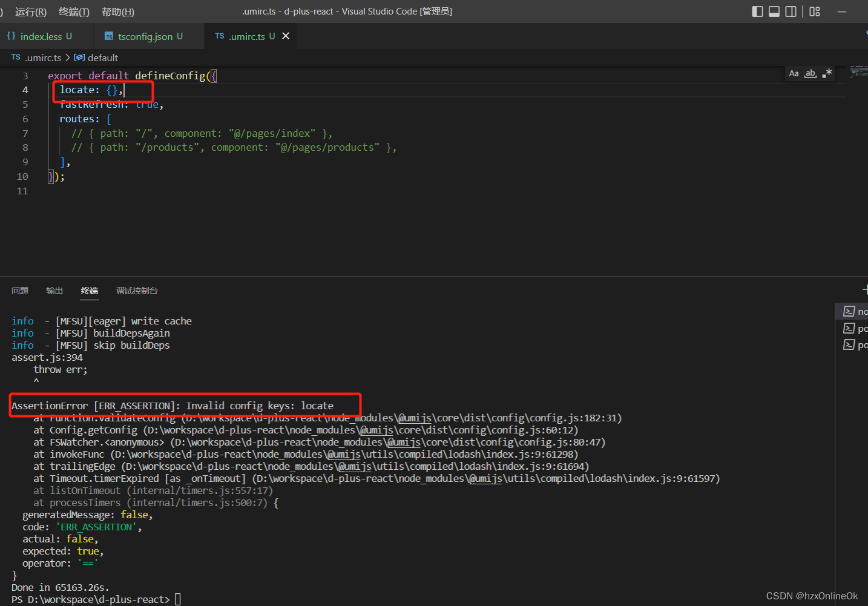Switch to the tsconfig.json tab

145,36
